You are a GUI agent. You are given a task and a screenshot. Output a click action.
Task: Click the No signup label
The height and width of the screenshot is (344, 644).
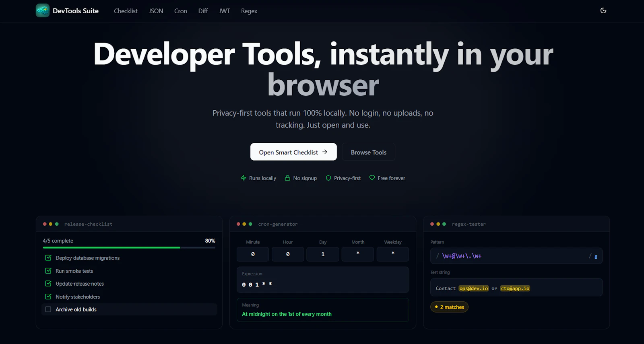coord(305,178)
